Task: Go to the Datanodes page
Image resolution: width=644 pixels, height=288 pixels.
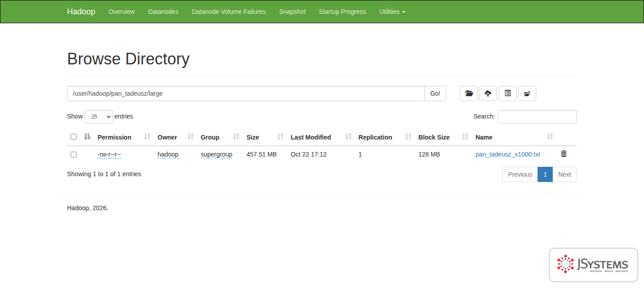Action: pos(163,12)
